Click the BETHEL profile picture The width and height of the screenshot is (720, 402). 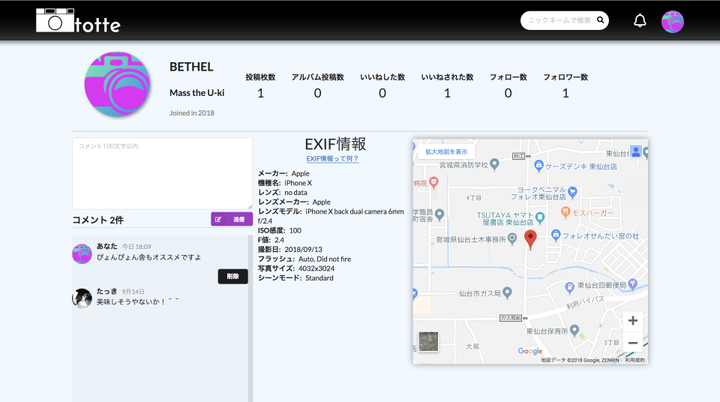pos(117,85)
